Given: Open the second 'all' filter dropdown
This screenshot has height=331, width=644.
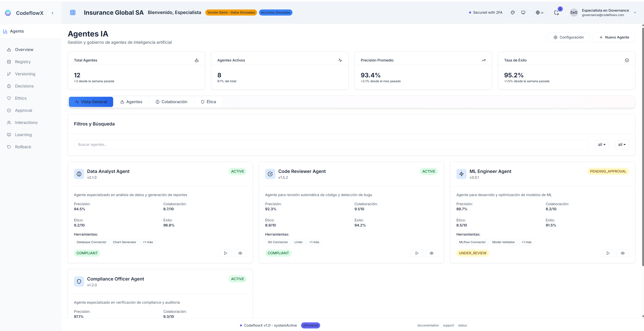Looking at the screenshot, I should pyautogui.click(x=622, y=144).
